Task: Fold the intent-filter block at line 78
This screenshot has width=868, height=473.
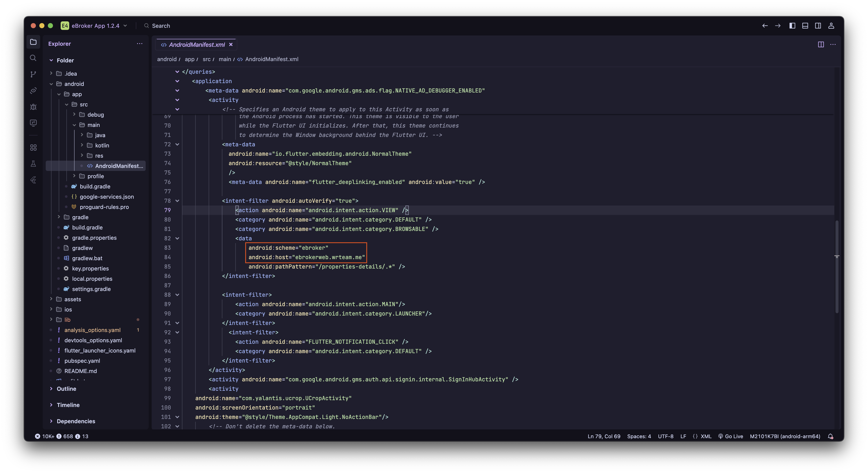Action: 177,201
